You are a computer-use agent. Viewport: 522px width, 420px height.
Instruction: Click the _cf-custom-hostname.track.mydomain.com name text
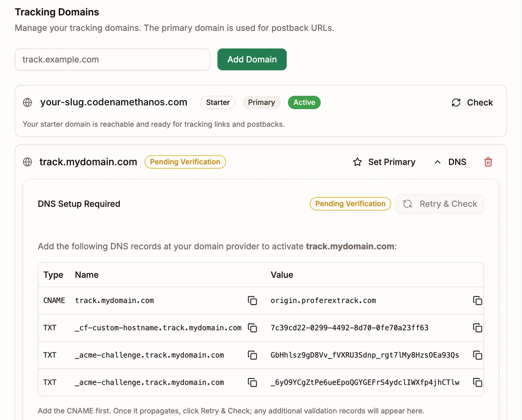[x=158, y=328]
